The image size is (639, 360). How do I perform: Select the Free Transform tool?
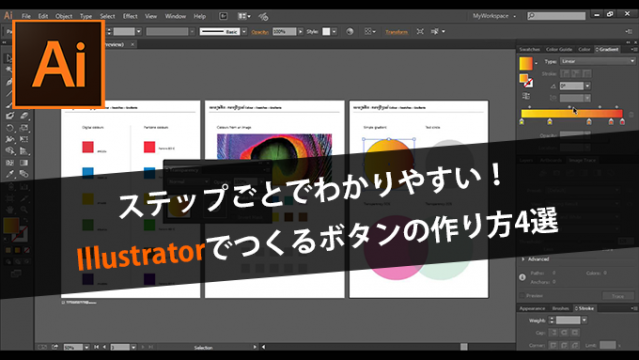pos(24,139)
